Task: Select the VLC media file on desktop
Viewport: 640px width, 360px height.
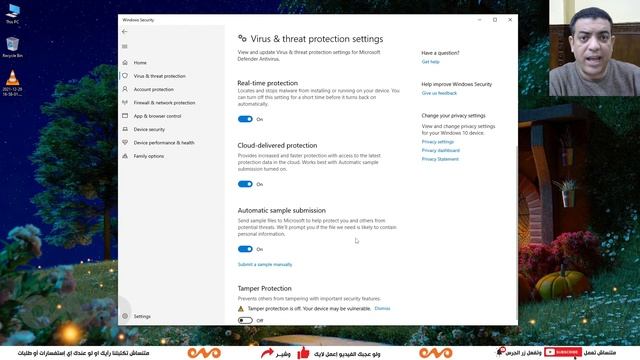Action: pyautogui.click(x=12, y=83)
